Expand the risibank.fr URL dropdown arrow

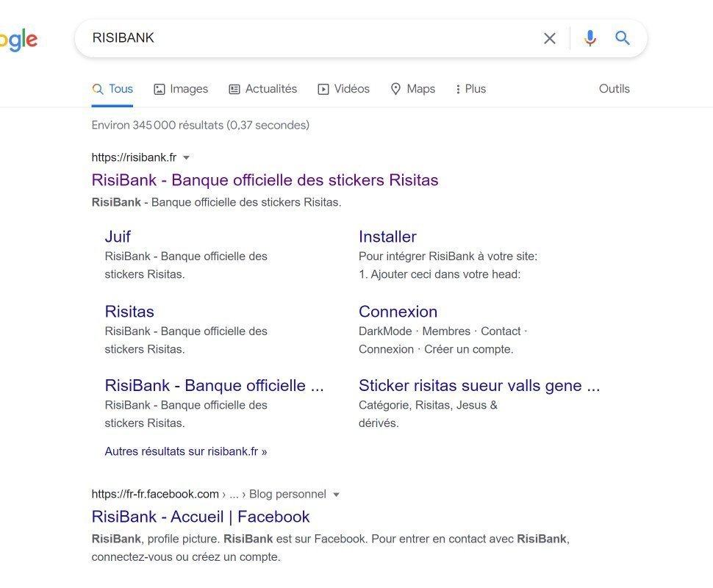tap(187, 157)
